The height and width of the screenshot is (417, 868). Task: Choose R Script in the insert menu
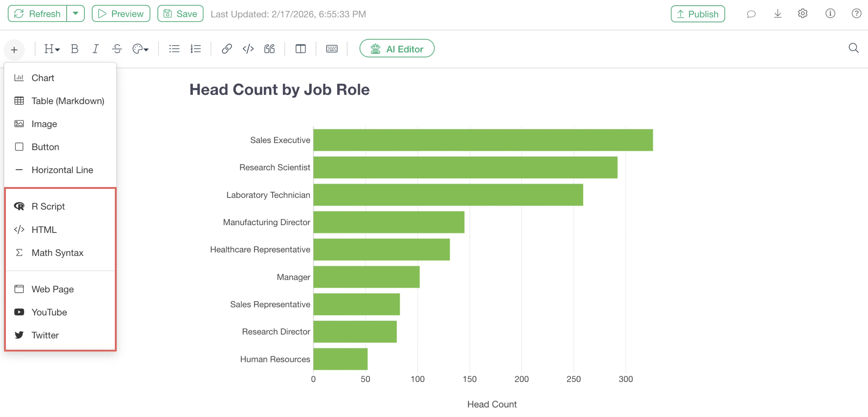[48, 206]
